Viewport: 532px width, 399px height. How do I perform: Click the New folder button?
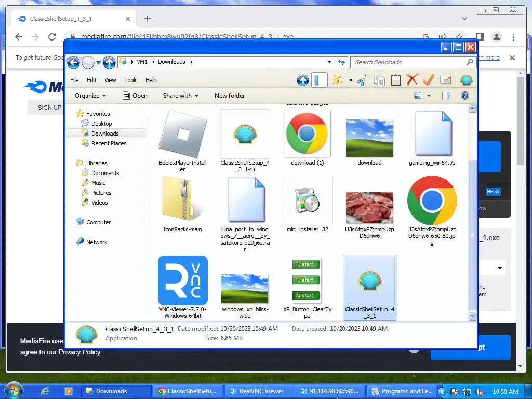(230, 96)
